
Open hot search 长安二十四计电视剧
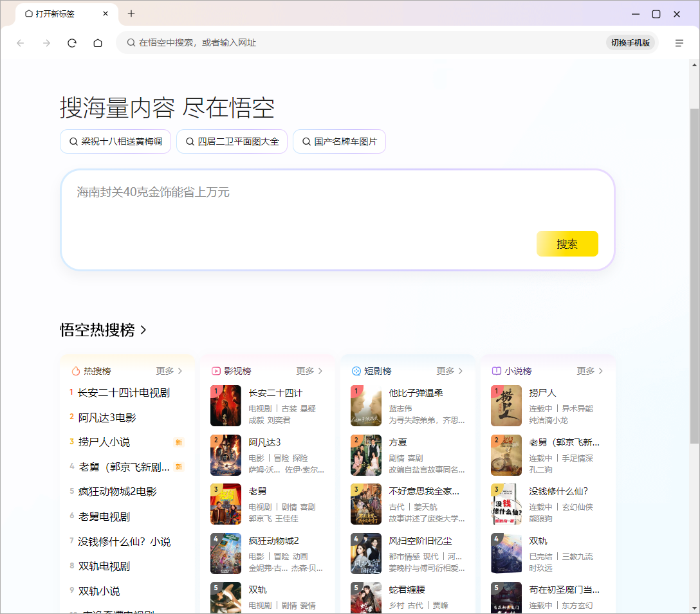pos(124,393)
